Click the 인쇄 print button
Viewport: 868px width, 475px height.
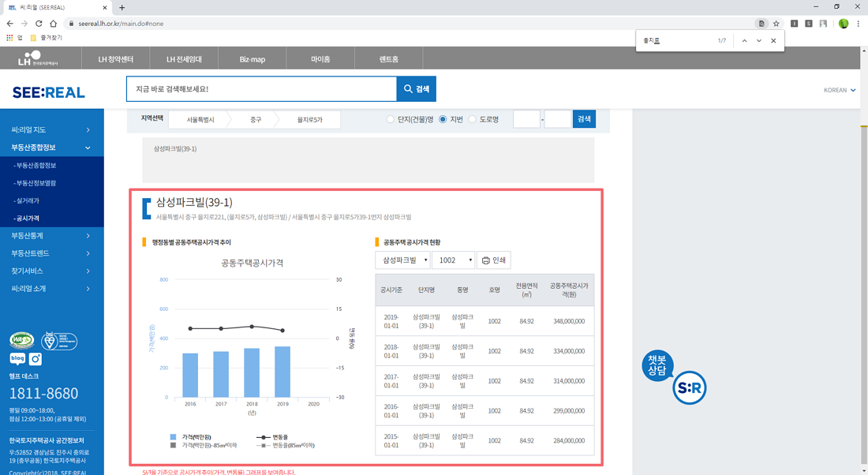494,260
